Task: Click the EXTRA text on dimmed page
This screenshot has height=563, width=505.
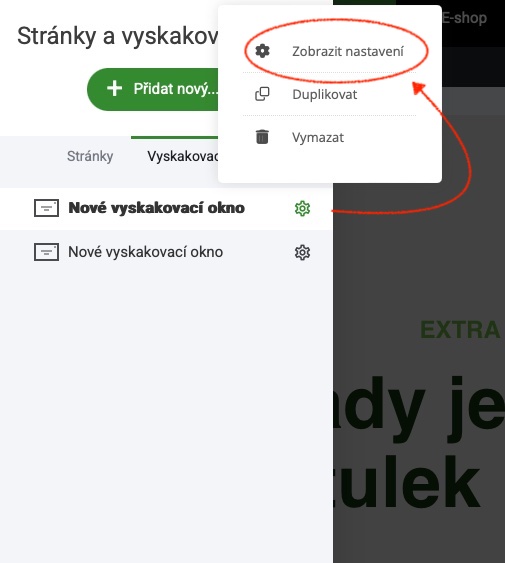Action: [x=460, y=330]
